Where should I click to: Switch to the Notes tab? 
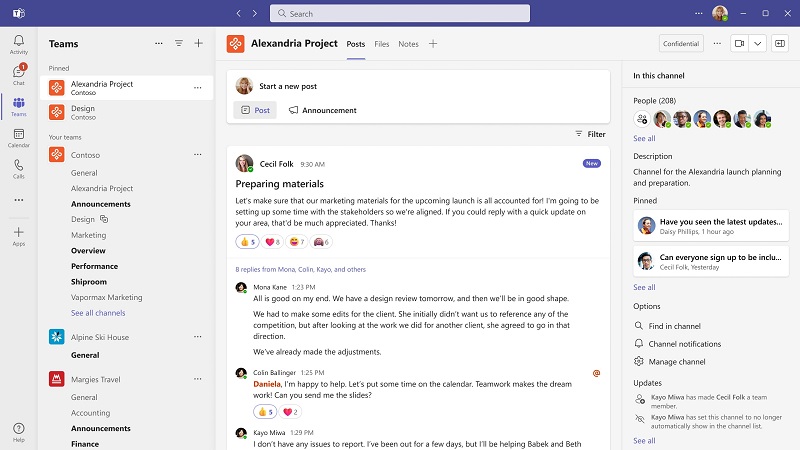pyautogui.click(x=408, y=44)
